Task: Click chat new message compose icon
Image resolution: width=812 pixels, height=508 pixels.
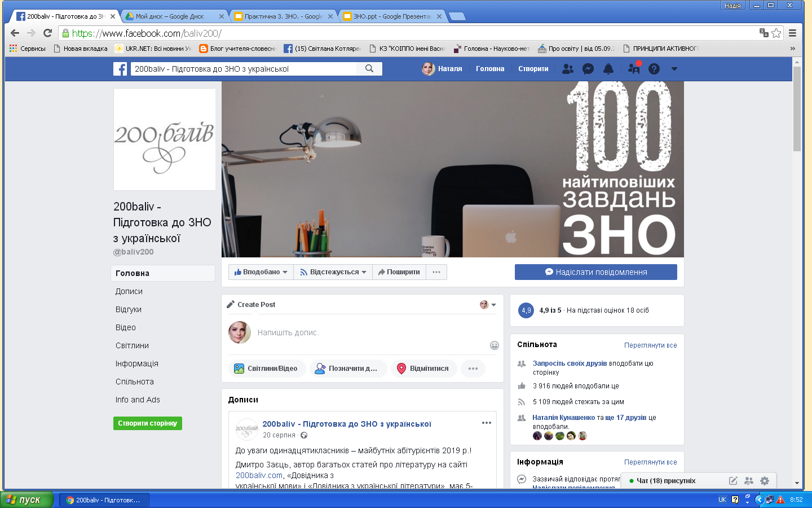Action: tap(733, 481)
